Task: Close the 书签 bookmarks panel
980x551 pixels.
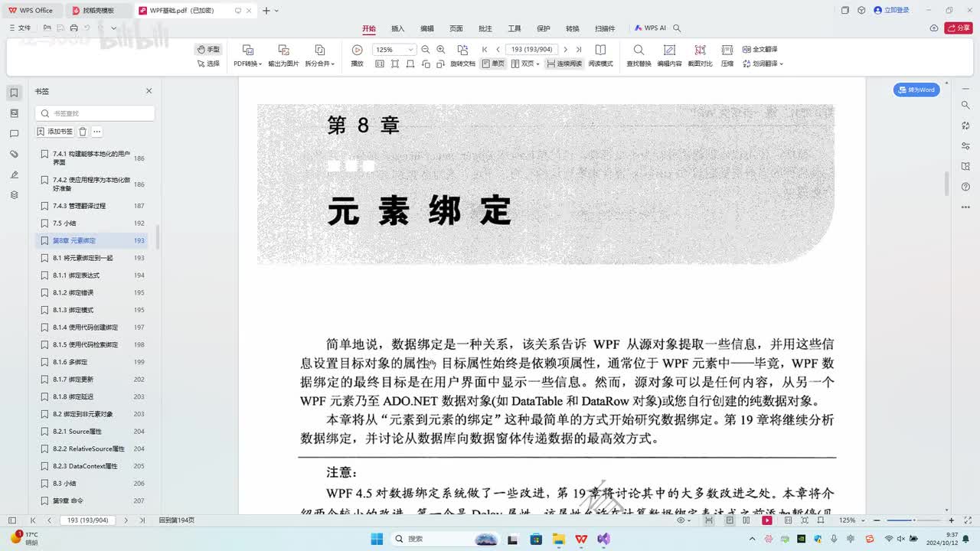Action: [149, 91]
